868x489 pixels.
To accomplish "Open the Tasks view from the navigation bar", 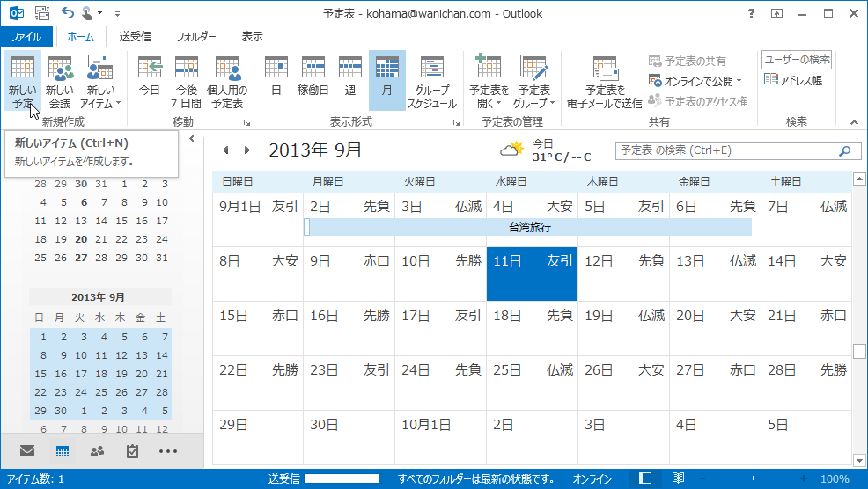I will [x=132, y=451].
